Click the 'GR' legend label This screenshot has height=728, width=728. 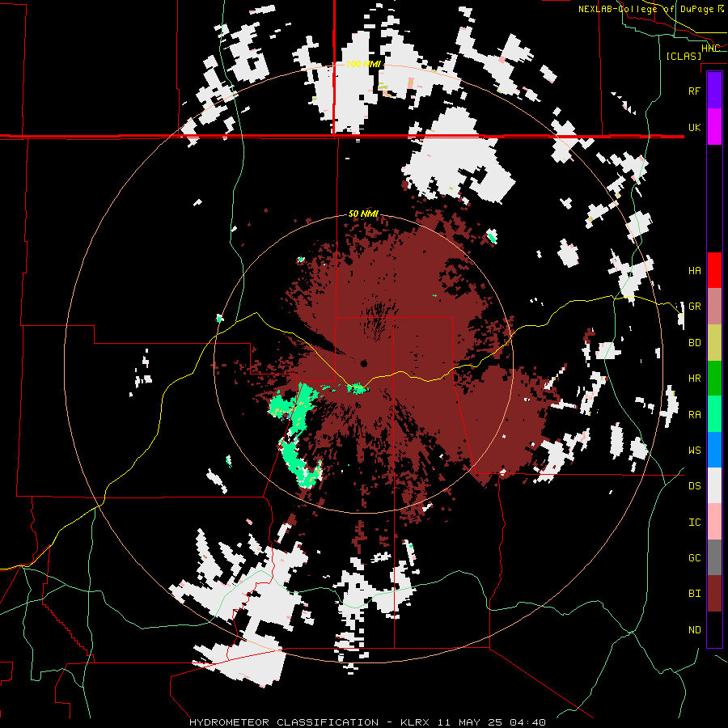(695, 307)
